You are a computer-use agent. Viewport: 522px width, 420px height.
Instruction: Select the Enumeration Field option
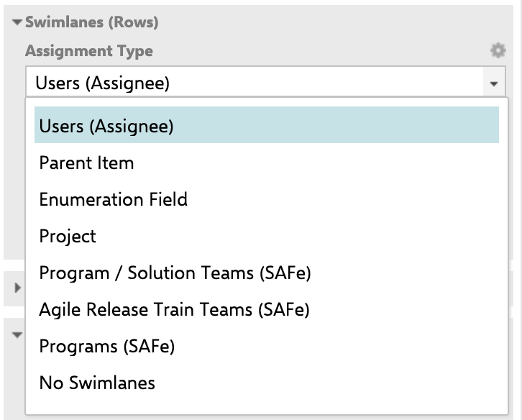tap(113, 200)
